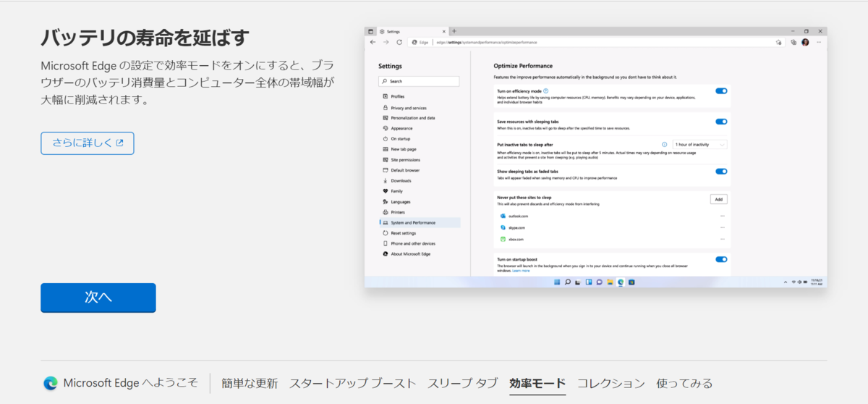
Task: Toggle efficiency mode switch in Settings preview
Action: (x=721, y=91)
